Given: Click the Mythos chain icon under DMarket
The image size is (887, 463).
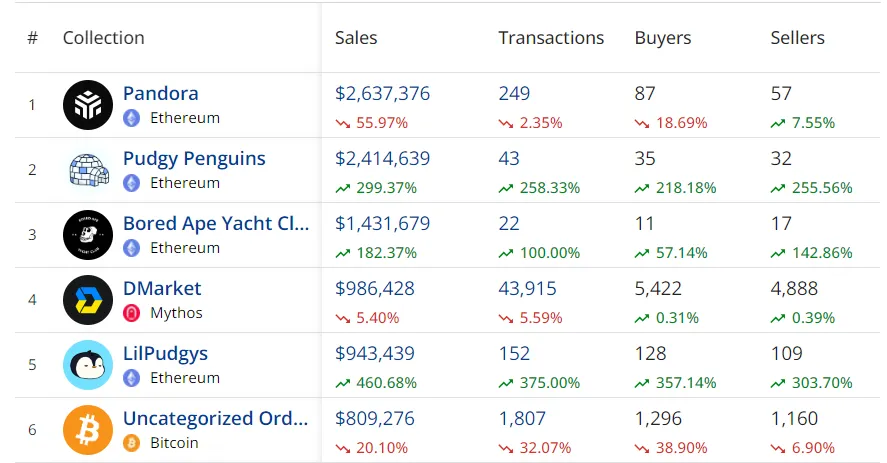Looking at the screenshot, I should tap(131, 313).
